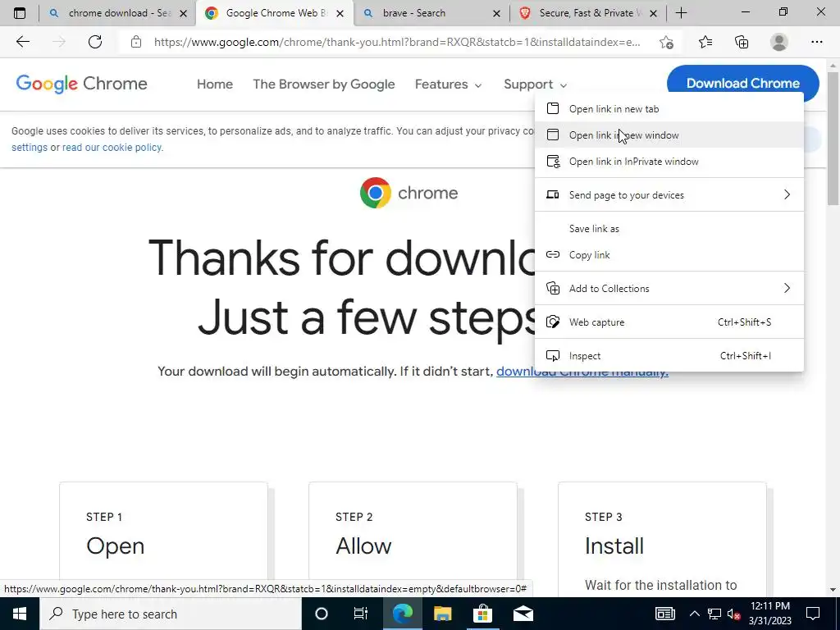The image size is (840, 630).
Task: Select Save link as
Action: click(669, 229)
